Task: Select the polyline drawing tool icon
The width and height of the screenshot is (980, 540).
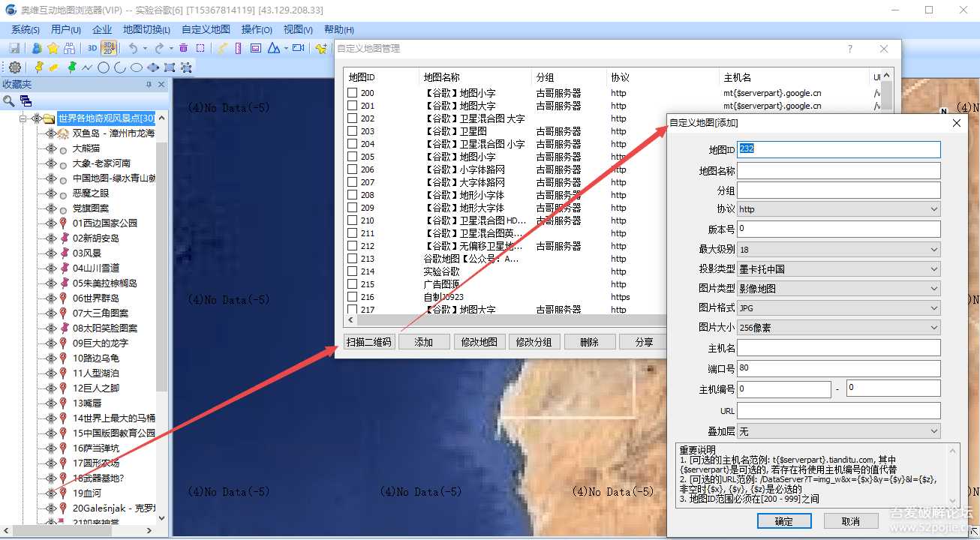Action: [87, 67]
